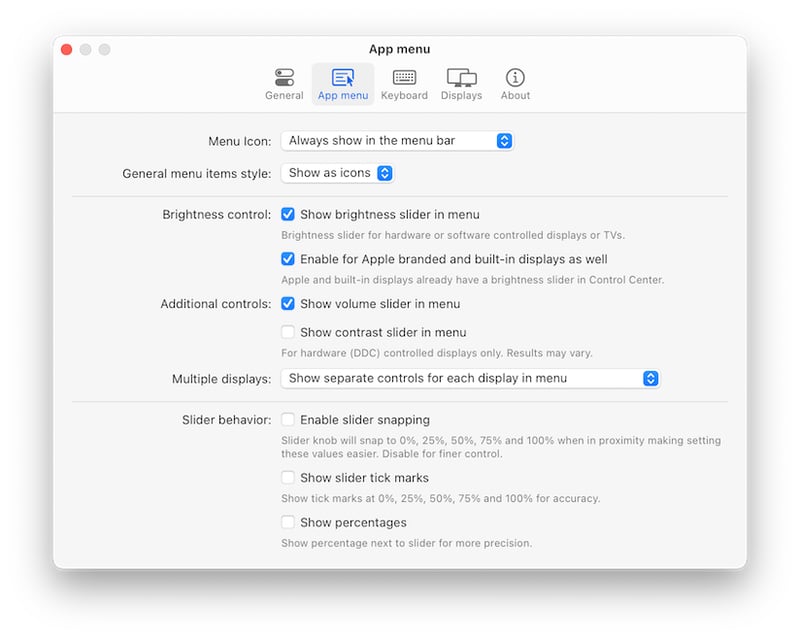Expand General menu items style dropdown
Image resolution: width=800 pixels, height=639 pixels.
click(337, 173)
